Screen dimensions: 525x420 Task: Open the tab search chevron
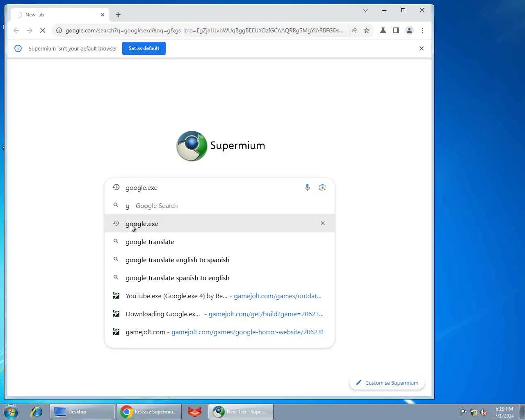point(365,10)
